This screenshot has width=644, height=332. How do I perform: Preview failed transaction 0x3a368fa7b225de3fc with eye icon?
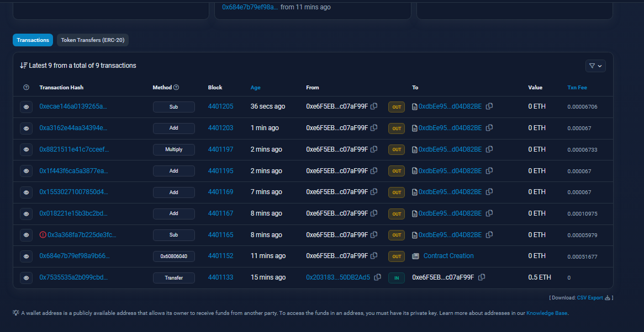[x=27, y=235]
